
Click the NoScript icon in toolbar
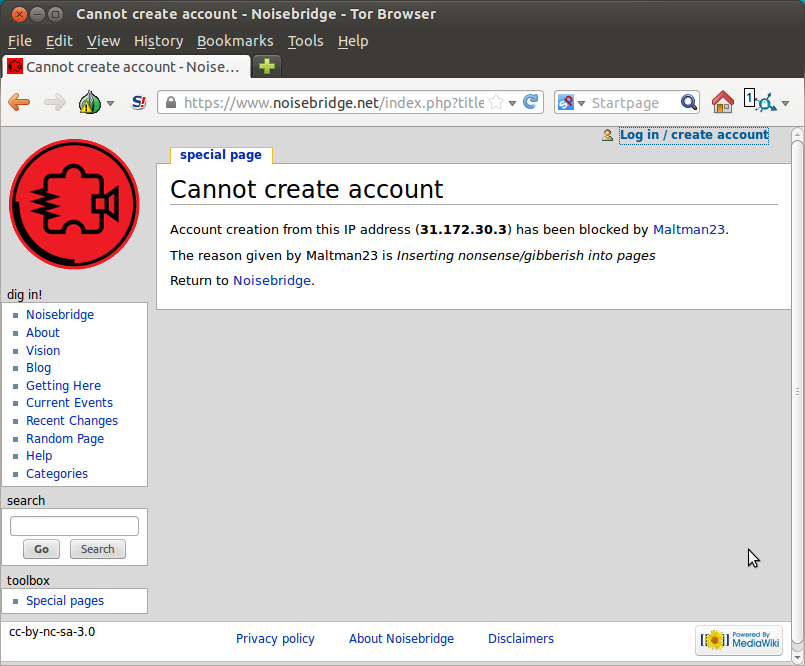click(x=139, y=102)
